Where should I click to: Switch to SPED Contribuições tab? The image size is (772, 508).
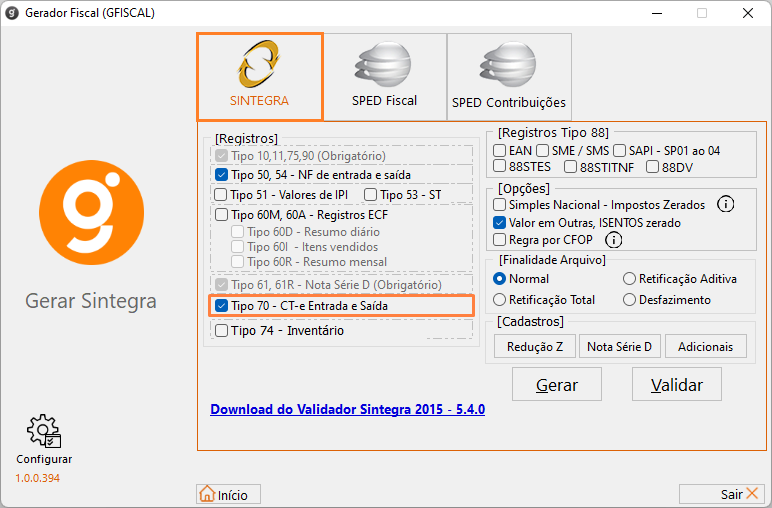pos(509,77)
